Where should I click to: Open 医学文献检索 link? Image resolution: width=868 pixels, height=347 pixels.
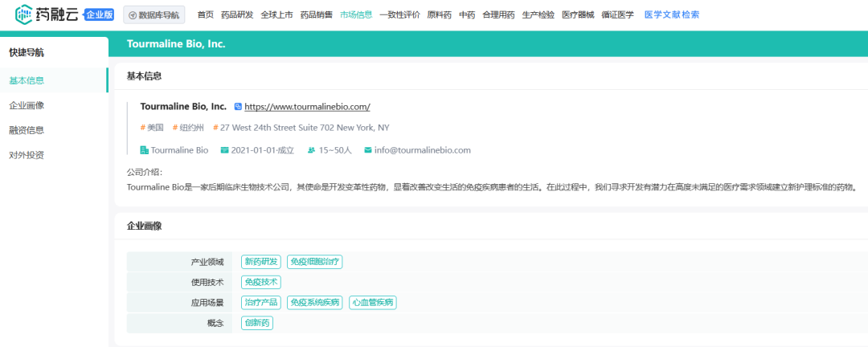(672, 15)
